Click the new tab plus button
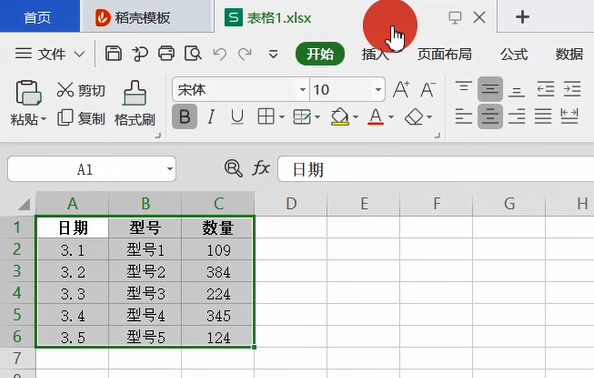This screenshot has height=378, width=594. coord(522,17)
